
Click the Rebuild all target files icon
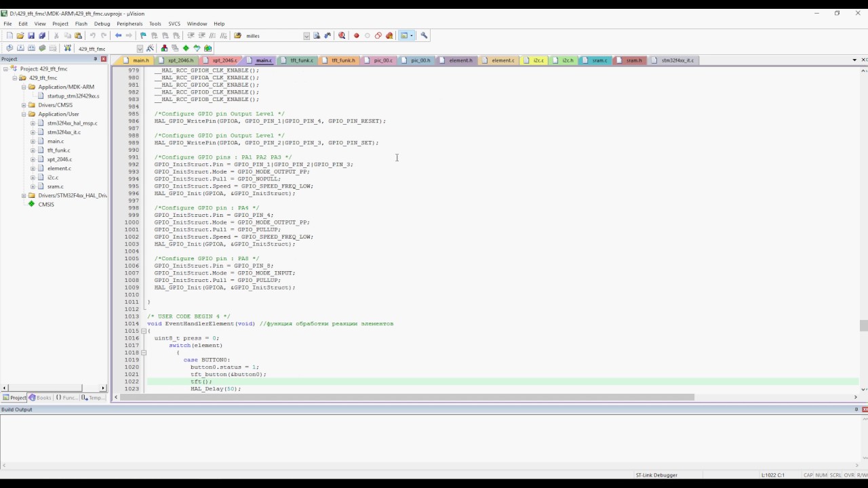point(31,48)
